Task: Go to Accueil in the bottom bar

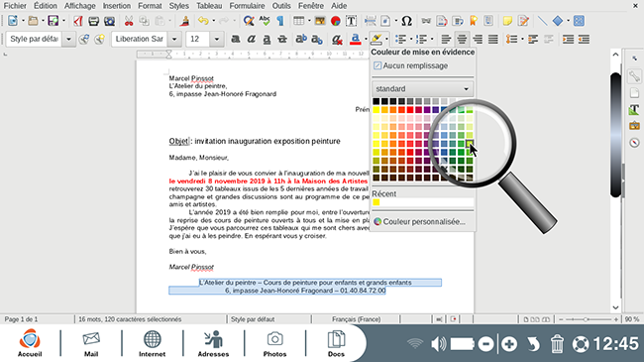Action: tap(30, 343)
